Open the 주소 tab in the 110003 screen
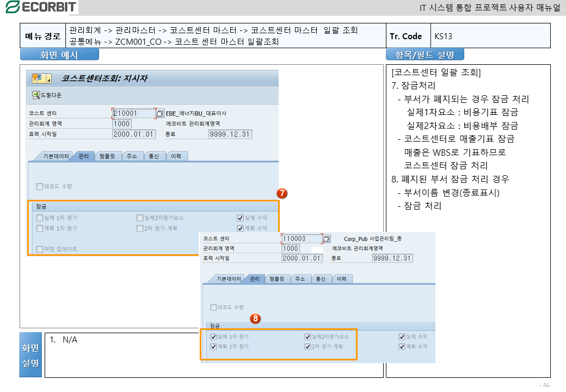 point(299,279)
